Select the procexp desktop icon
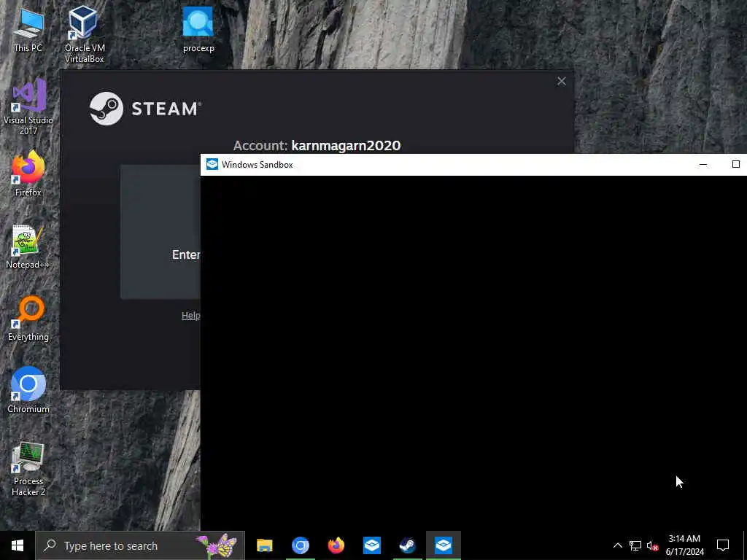This screenshot has width=747, height=560. pos(198,29)
